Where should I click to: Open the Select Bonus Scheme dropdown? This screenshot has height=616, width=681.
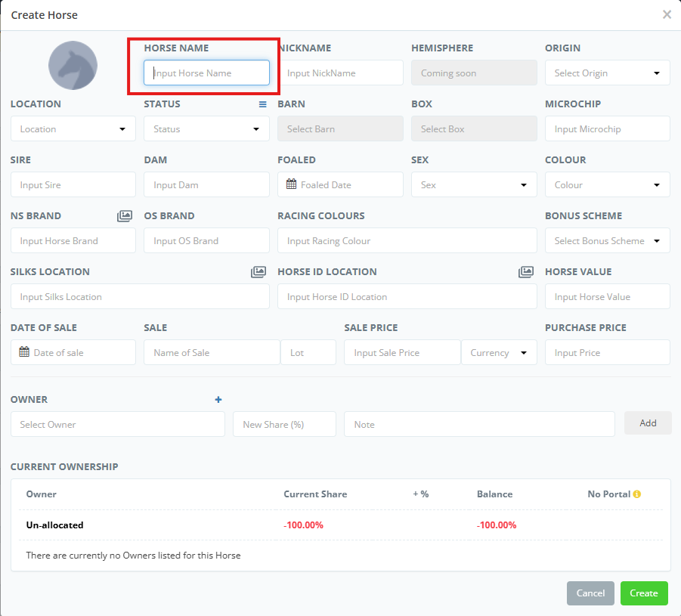point(607,241)
